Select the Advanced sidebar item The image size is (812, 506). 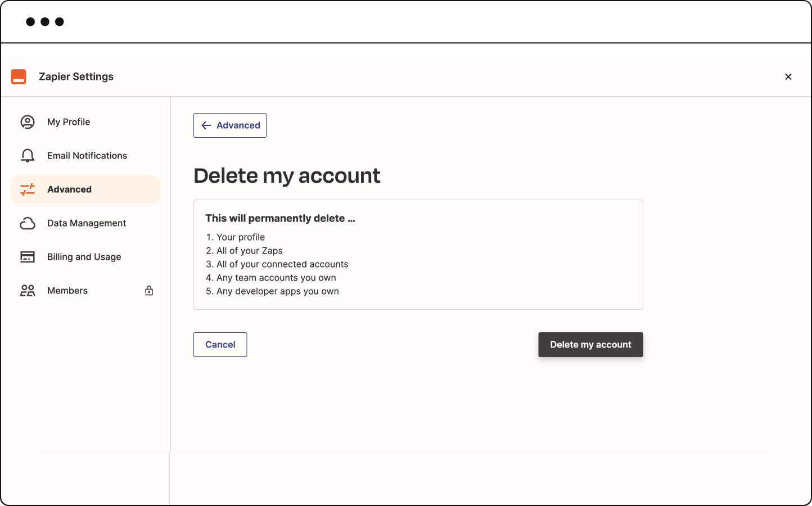click(x=85, y=189)
